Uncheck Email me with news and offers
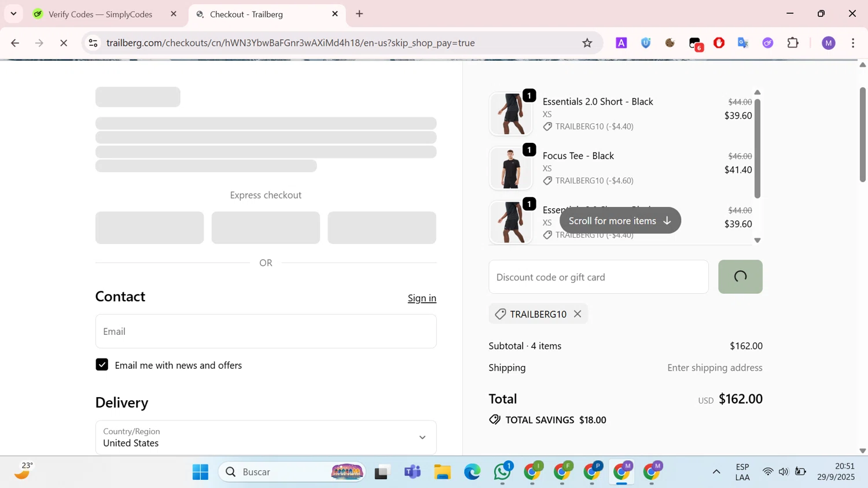 click(102, 365)
